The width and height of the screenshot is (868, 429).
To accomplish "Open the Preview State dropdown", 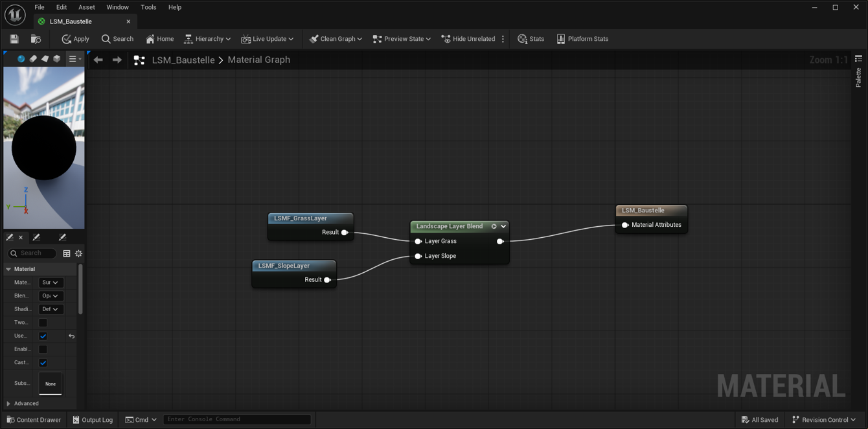I will point(402,39).
